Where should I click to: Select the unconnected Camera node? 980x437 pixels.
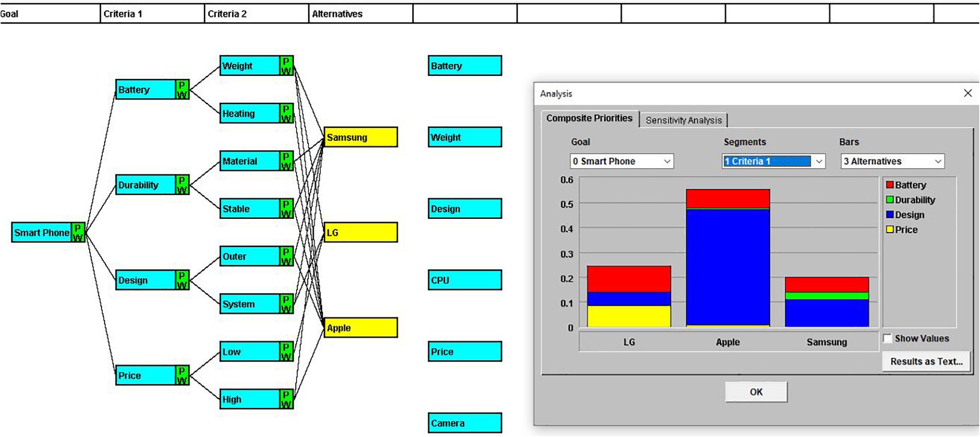point(465,423)
